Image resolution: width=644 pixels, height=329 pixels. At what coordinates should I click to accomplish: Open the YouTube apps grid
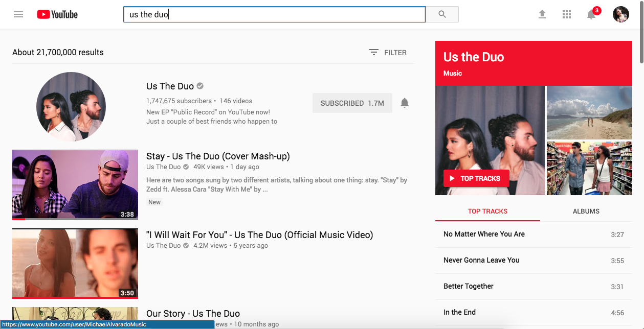[x=567, y=14]
